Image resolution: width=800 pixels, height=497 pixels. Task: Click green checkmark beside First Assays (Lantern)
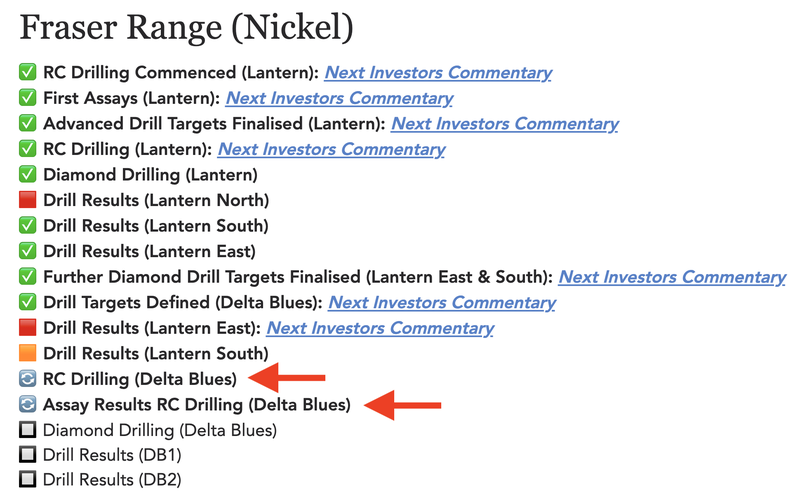[x=28, y=97]
